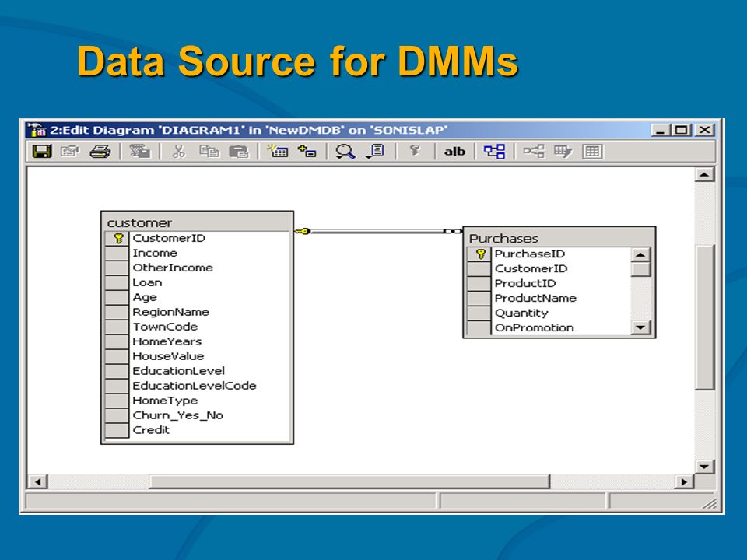This screenshot has width=747, height=560.
Task: Select the ProductID column name
Action: pos(525,283)
